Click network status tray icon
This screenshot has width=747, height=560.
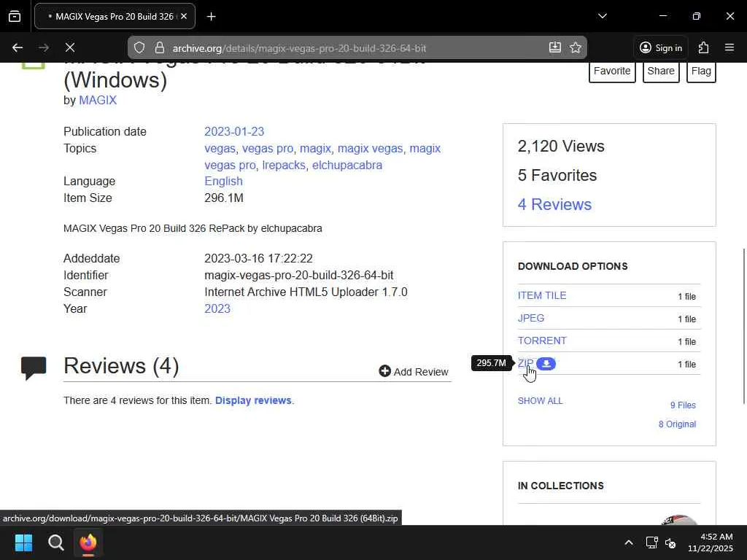point(651,542)
